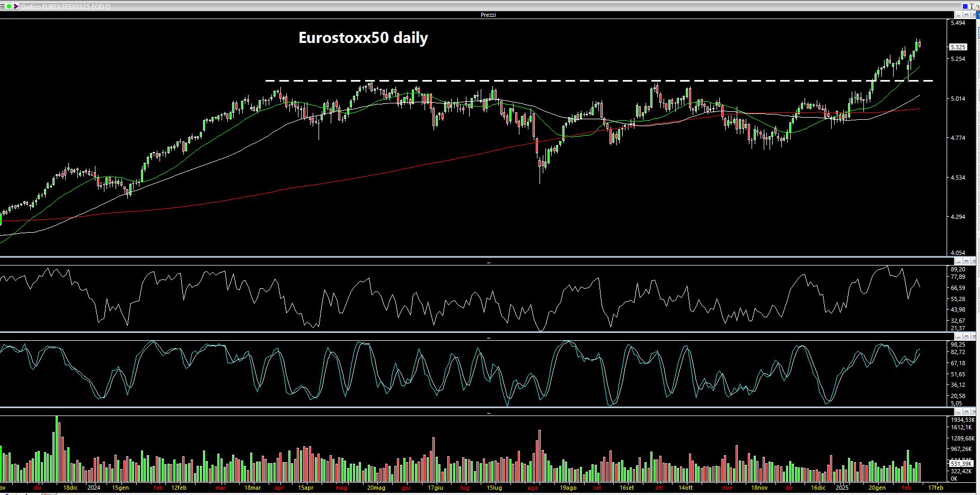Click the 20gen date on time axis
The image size is (980, 495).
(x=877, y=488)
